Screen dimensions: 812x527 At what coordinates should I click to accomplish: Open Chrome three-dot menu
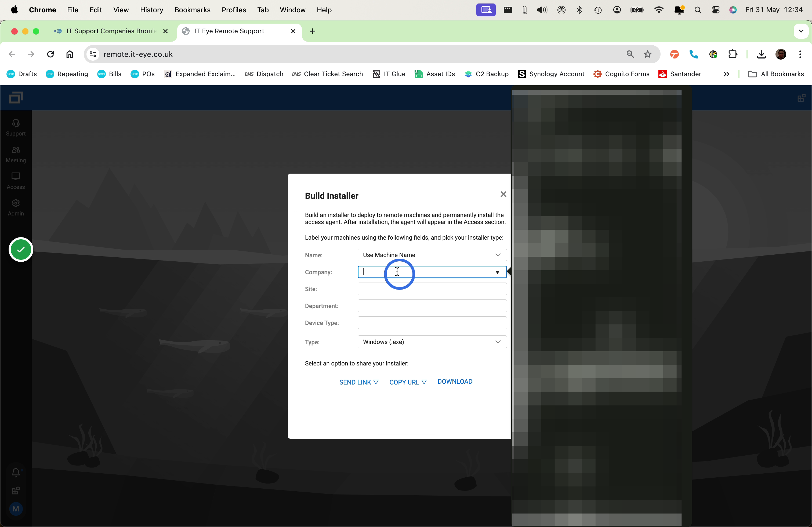(x=800, y=54)
